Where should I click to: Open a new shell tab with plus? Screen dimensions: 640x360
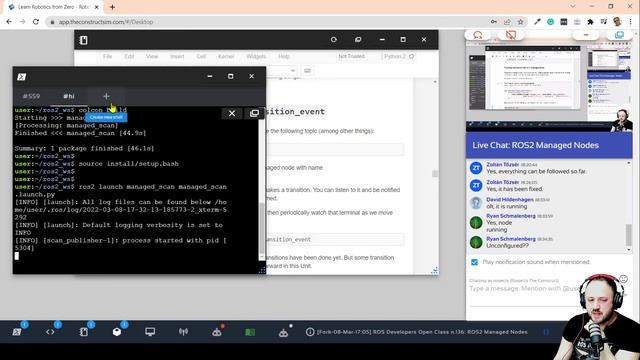106,96
